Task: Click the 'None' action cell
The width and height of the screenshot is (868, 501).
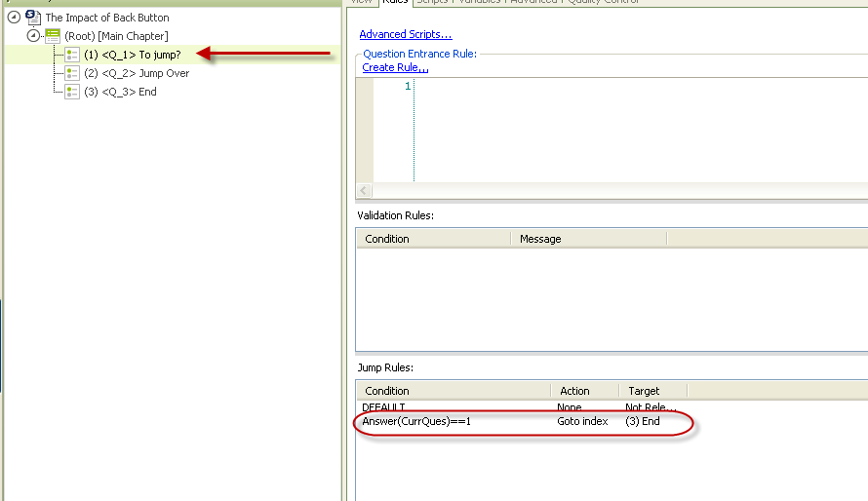Action: click(569, 407)
